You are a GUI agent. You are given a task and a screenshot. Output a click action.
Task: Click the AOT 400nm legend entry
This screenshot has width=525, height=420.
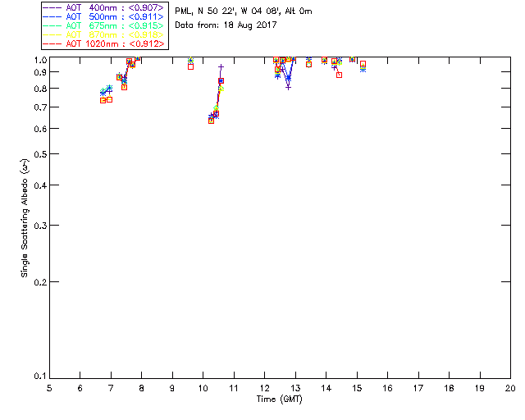(103, 7)
